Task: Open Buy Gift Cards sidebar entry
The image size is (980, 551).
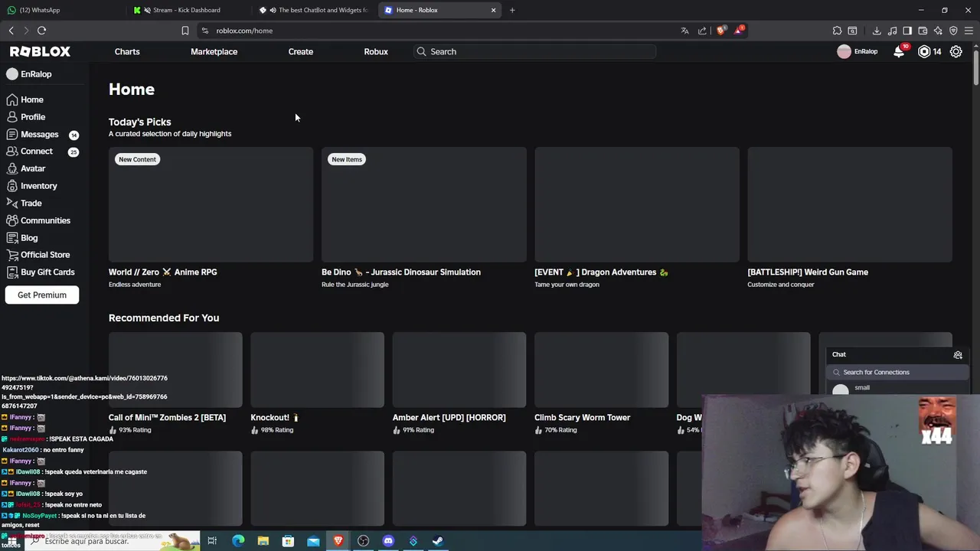Action: point(41,272)
